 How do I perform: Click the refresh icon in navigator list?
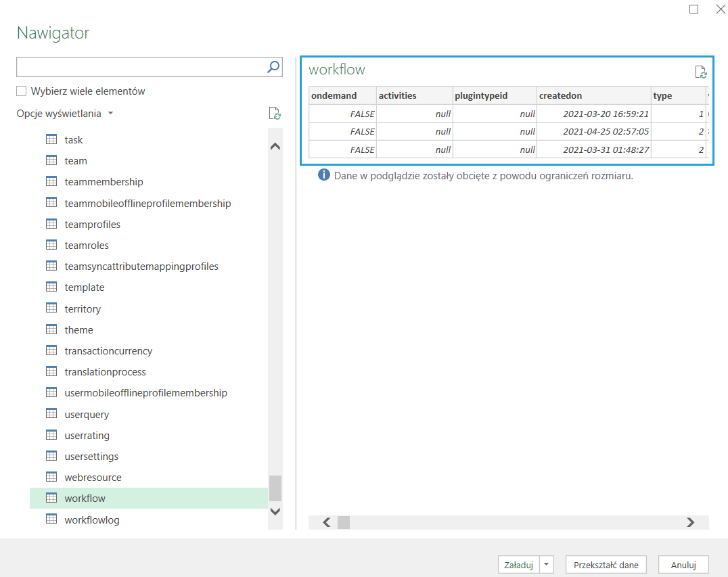[x=274, y=114]
